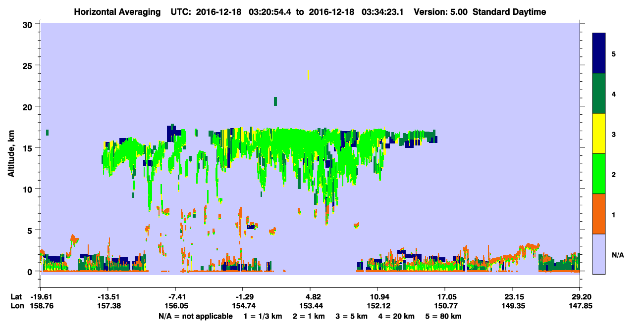644x330 pixels.
Task: Select the dark green 20 km colorbar segment
Action: (599, 94)
